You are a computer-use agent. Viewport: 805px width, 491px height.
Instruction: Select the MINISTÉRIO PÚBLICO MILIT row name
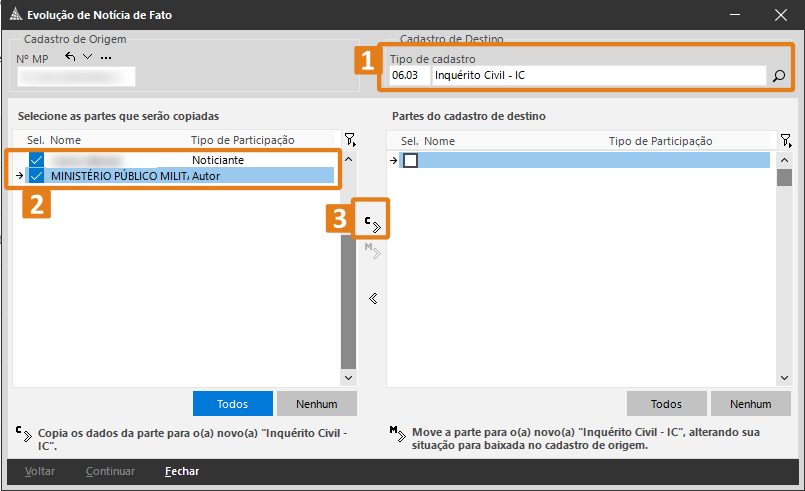click(119, 176)
